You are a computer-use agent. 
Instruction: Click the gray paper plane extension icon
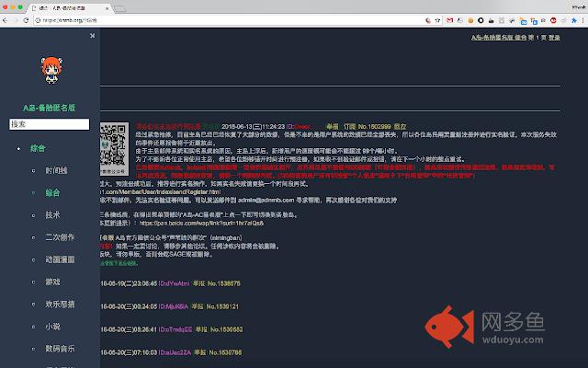pyautogui.click(x=563, y=20)
